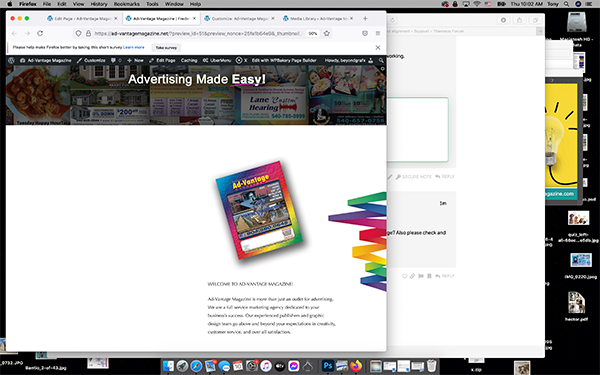This screenshot has width=600, height=375.
Task: Bookmark this page with the star icon
Action: [326, 33]
